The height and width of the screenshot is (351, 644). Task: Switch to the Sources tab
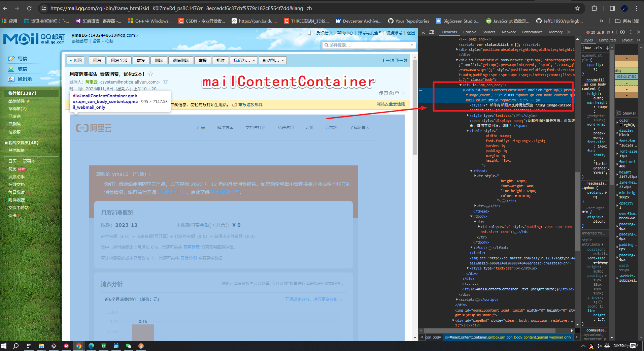coord(489,32)
